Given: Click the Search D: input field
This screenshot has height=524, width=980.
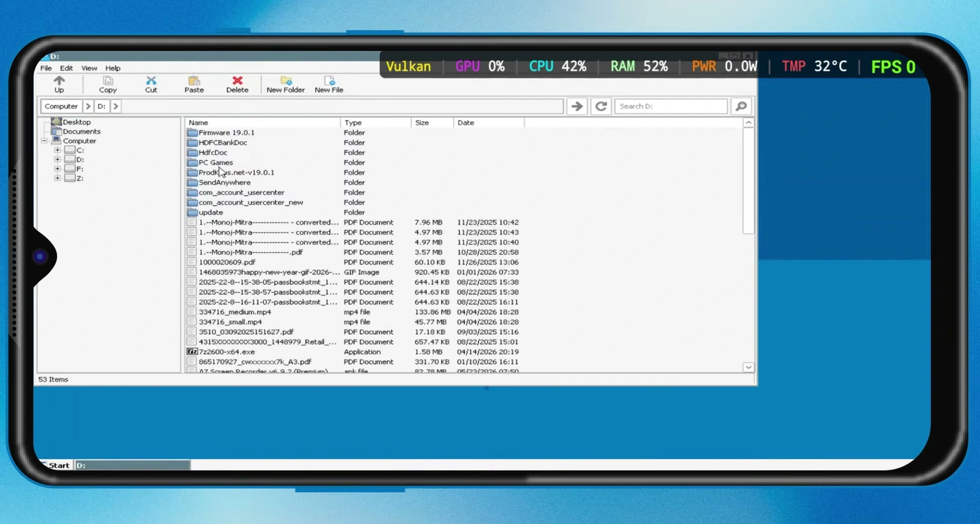Looking at the screenshot, I should click(671, 106).
